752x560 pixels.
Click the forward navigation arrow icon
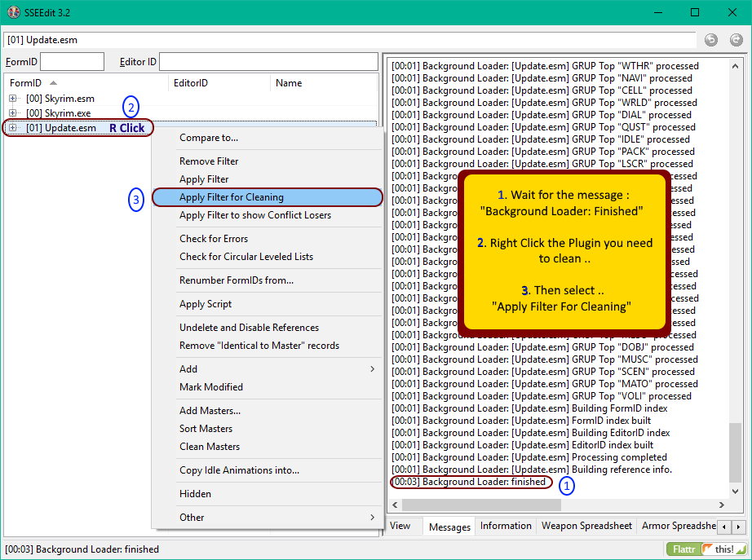737,40
